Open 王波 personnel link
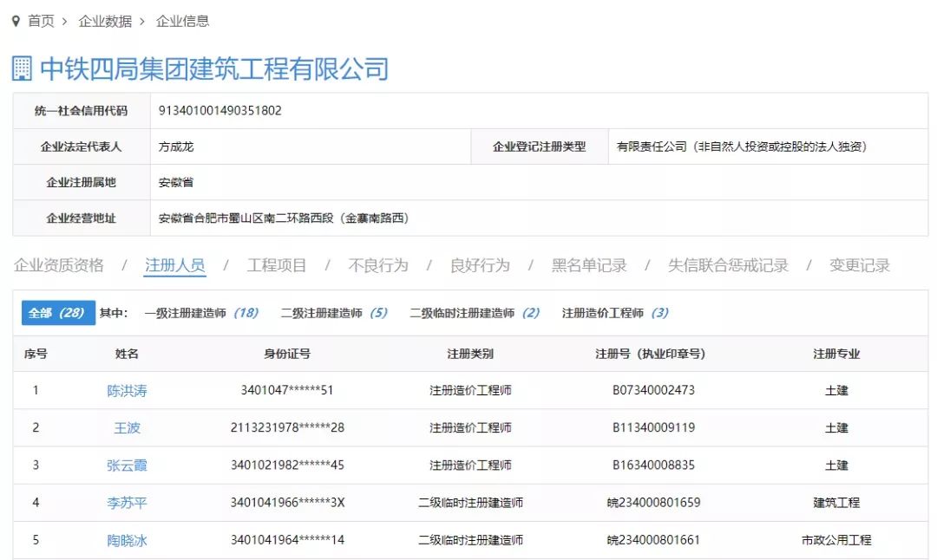 tap(127, 427)
